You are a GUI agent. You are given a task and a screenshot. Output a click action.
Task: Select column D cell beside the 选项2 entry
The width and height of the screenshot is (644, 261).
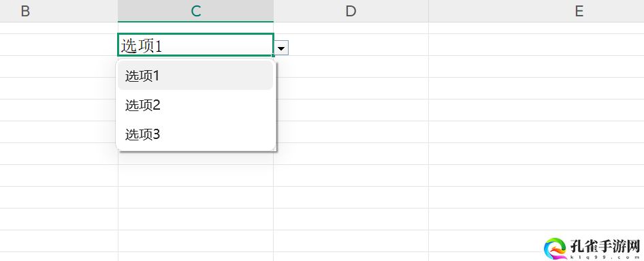(x=351, y=110)
